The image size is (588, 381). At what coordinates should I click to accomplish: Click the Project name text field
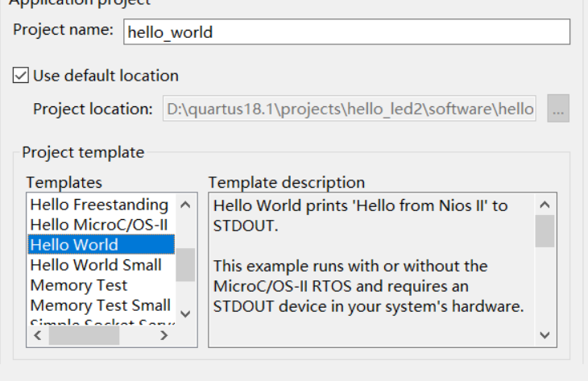[346, 32]
